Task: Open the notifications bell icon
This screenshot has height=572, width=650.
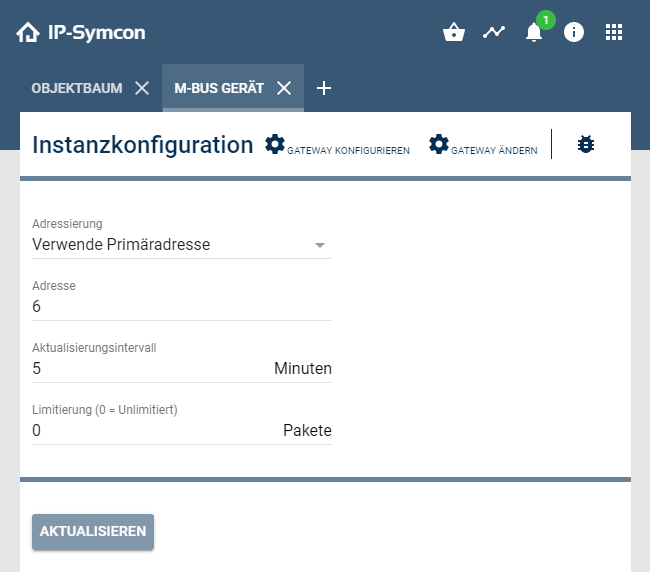Action: point(534,33)
